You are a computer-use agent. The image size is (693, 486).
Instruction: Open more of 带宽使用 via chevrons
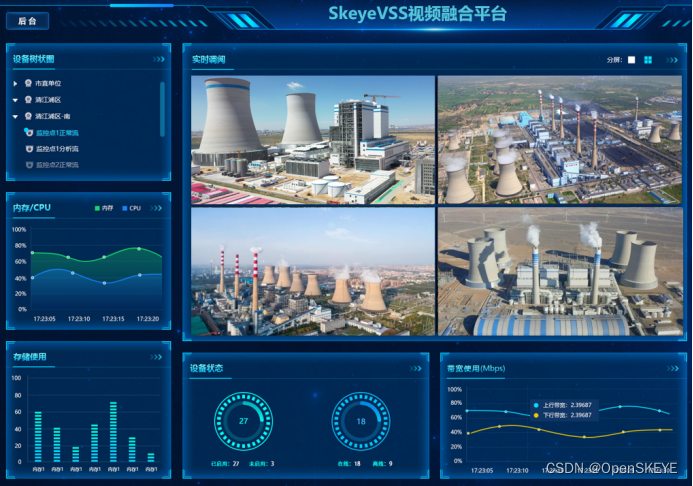click(x=673, y=368)
